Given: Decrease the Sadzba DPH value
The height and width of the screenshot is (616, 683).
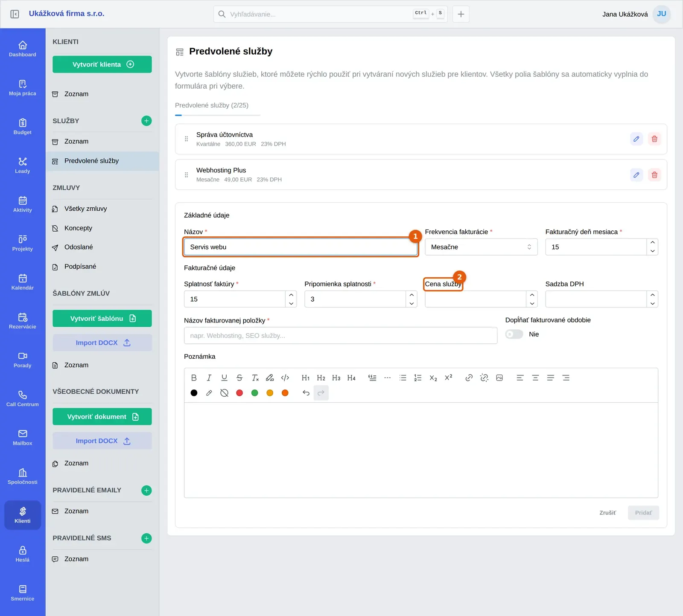Looking at the screenshot, I should click(x=652, y=303).
